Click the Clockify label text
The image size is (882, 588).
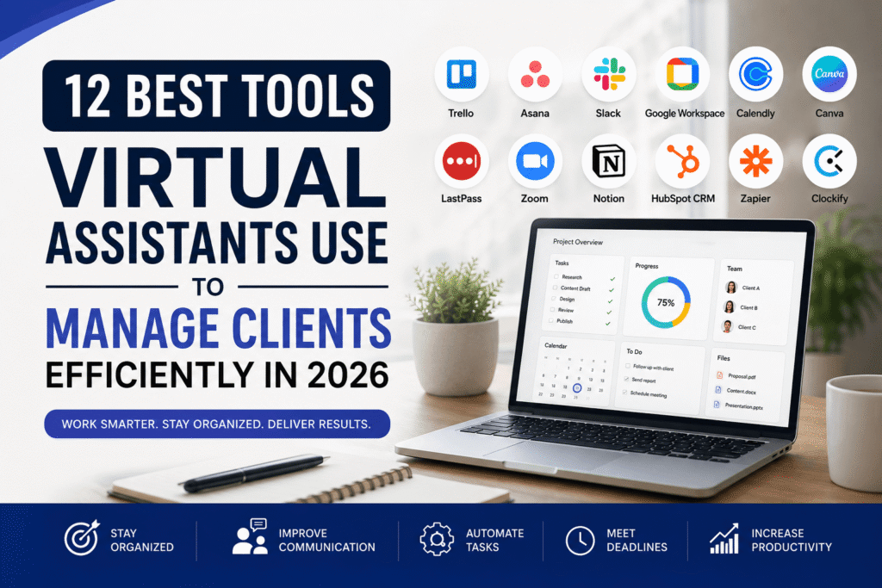pyautogui.click(x=829, y=198)
